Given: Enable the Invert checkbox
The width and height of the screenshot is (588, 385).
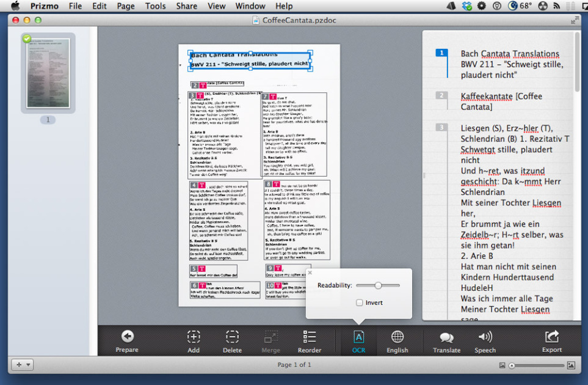Looking at the screenshot, I should (x=360, y=302).
